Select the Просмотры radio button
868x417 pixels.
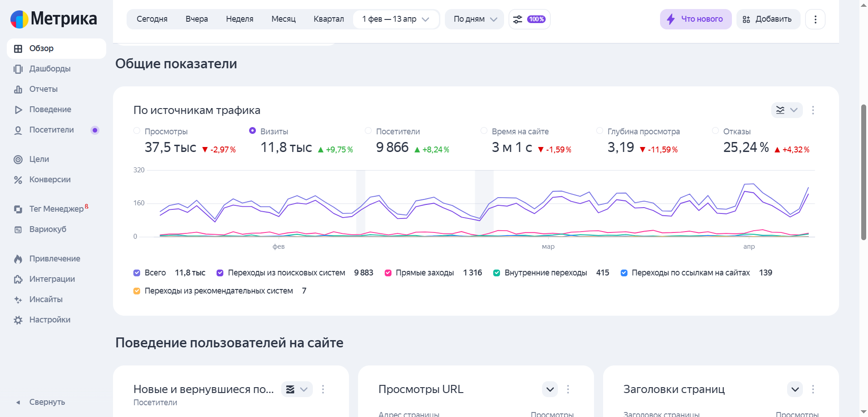tap(137, 131)
